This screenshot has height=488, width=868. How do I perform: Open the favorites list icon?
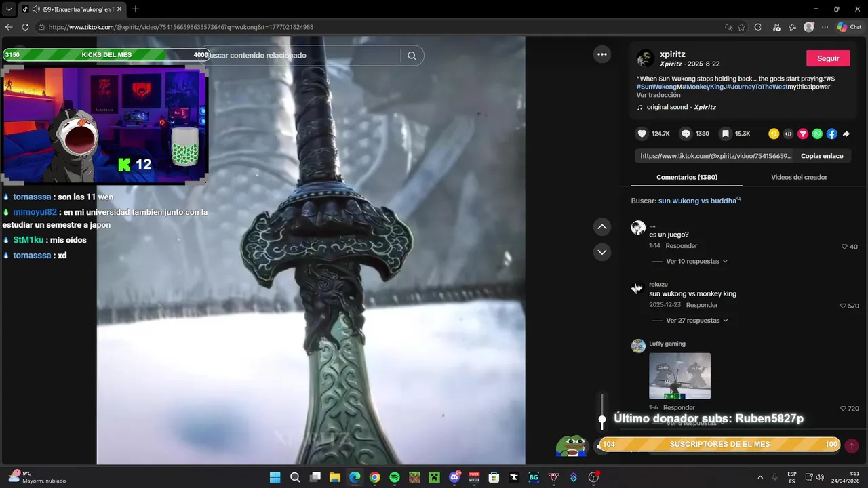792,27
